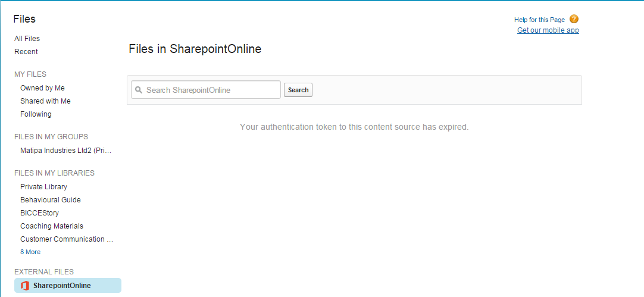The height and width of the screenshot is (297, 644).
Task: Click the Search button
Action: coord(298,90)
